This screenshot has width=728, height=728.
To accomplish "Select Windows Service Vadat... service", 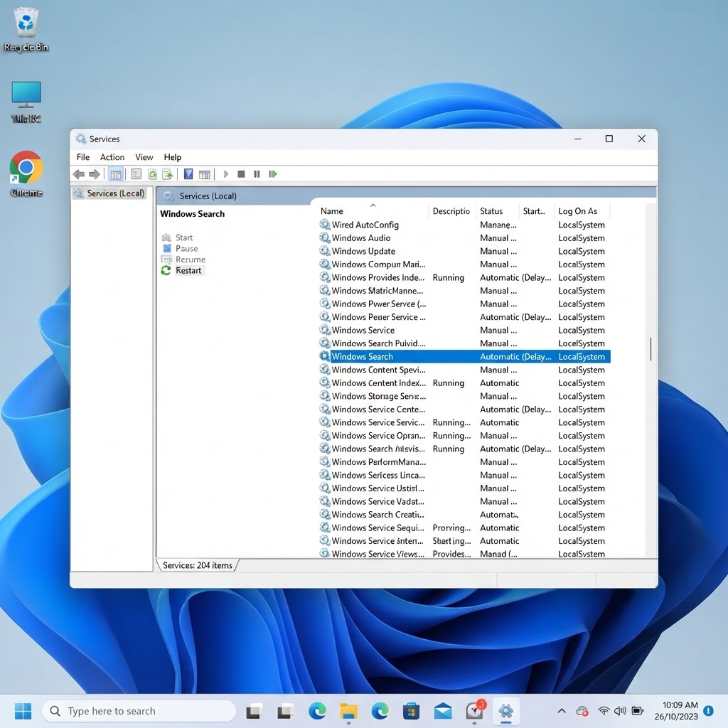I will (464, 501).
